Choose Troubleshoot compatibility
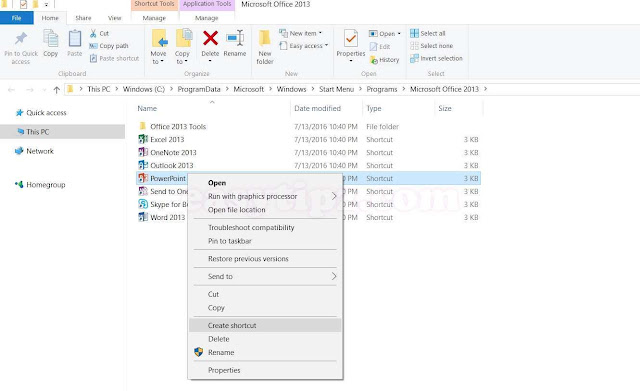Image resolution: width=640 pixels, height=391 pixels. pos(265,227)
